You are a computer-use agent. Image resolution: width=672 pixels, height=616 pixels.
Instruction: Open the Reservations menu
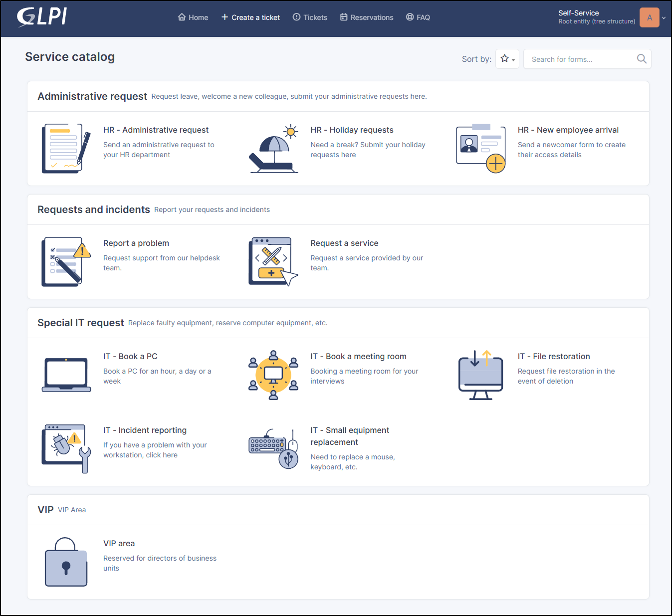click(367, 17)
